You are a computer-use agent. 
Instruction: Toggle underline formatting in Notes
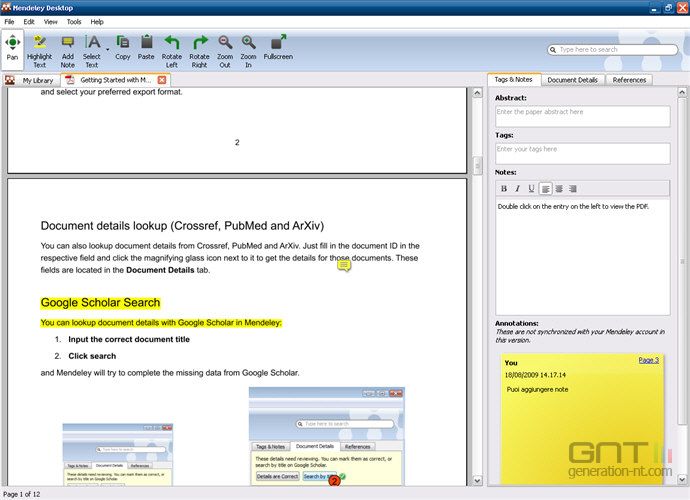[530, 188]
